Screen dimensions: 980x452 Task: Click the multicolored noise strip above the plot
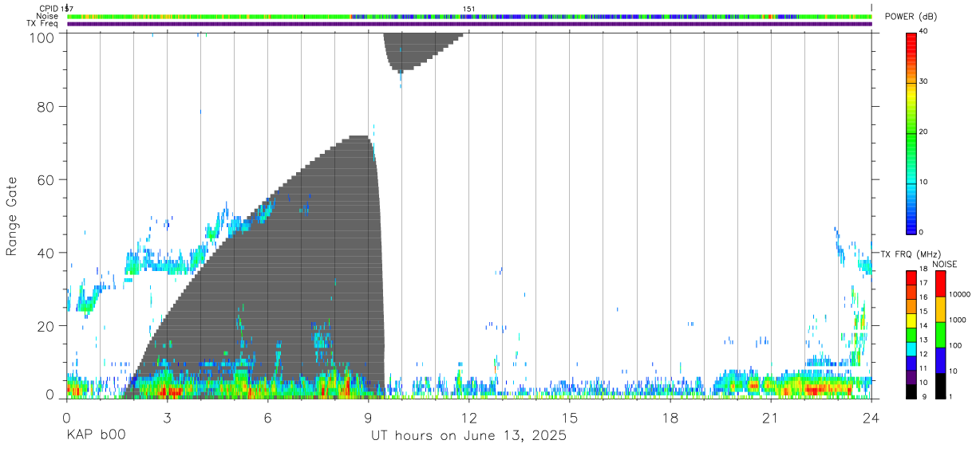click(470, 16)
